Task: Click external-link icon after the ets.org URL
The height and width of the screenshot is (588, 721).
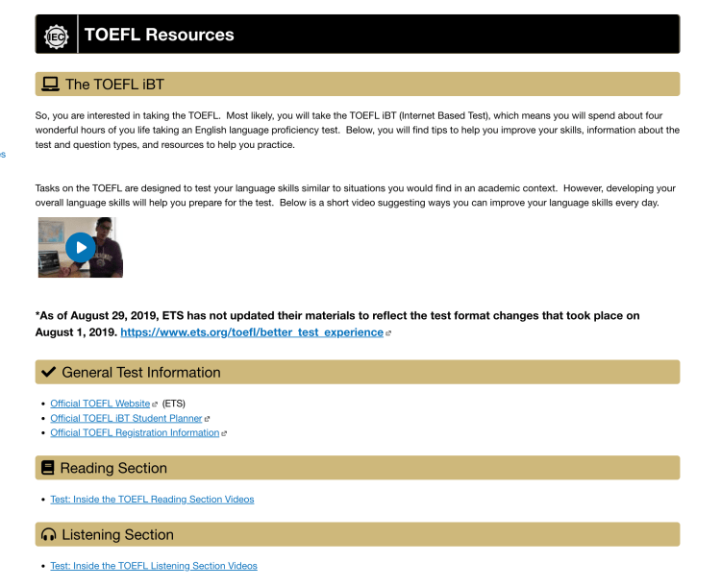Action: coord(388,333)
